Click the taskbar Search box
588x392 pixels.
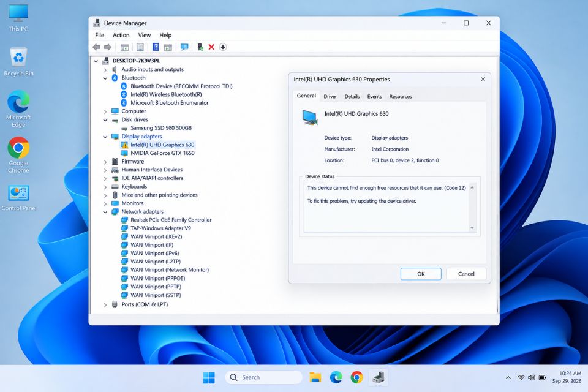click(263, 377)
